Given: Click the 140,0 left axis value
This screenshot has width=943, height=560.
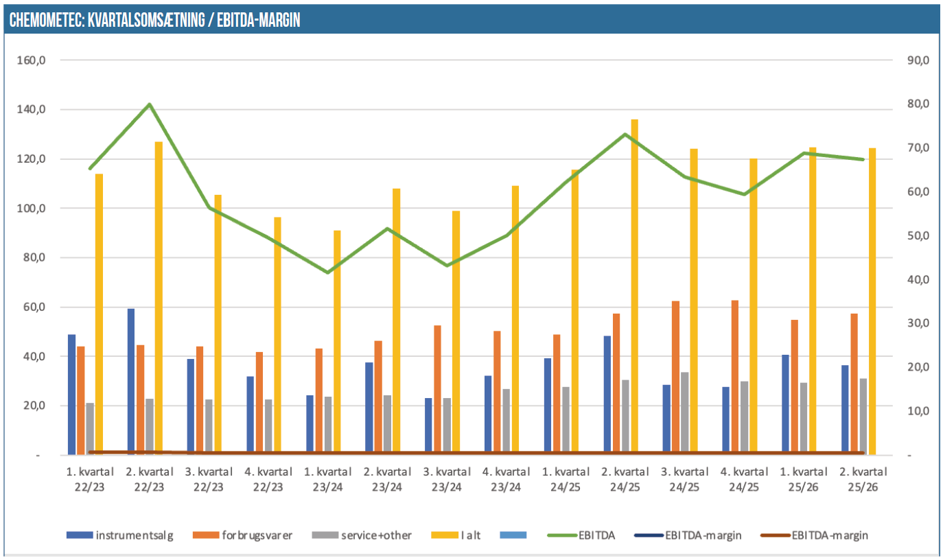Looking at the screenshot, I should (x=32, y=110).
